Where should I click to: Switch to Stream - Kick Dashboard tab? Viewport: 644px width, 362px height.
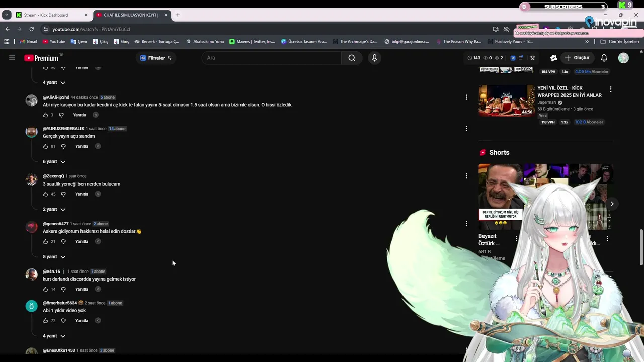(52, 15)
